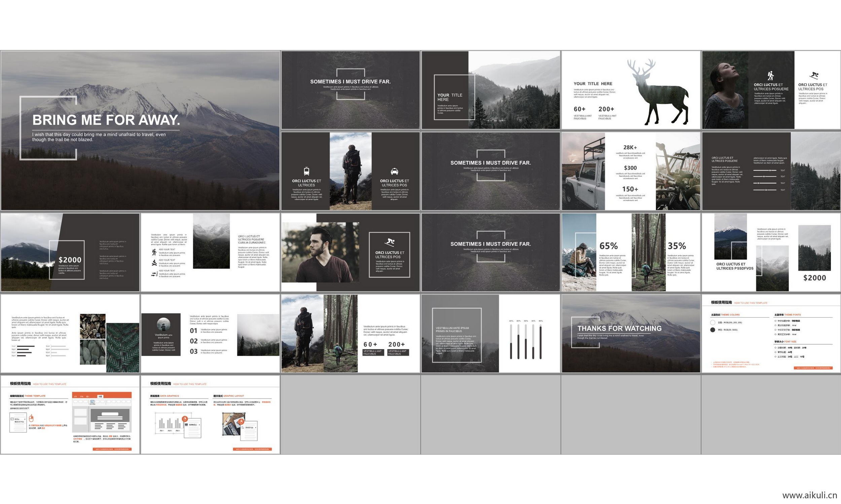Click the dropdown arrow in the bar chart context menu

[199, 424]
